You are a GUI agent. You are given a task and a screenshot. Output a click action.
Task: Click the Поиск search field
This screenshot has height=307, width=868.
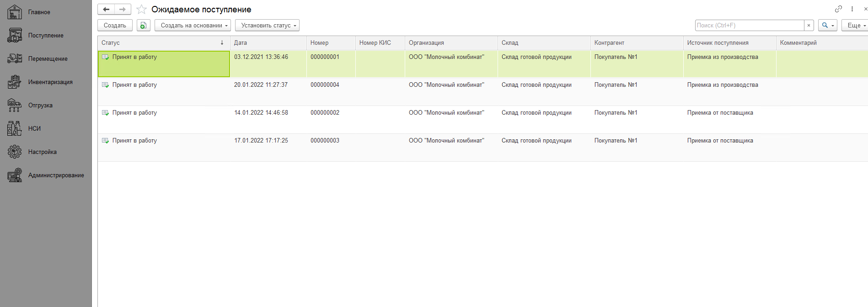coord(749,26)
